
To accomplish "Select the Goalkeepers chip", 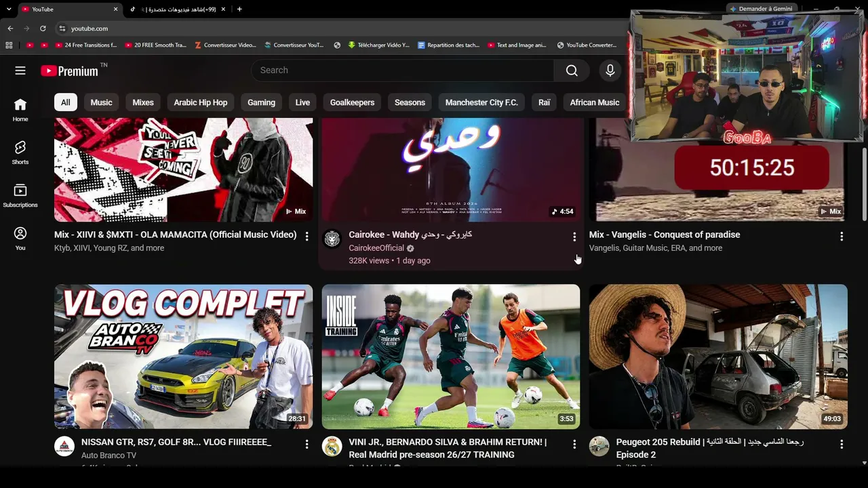I will 352,102.
